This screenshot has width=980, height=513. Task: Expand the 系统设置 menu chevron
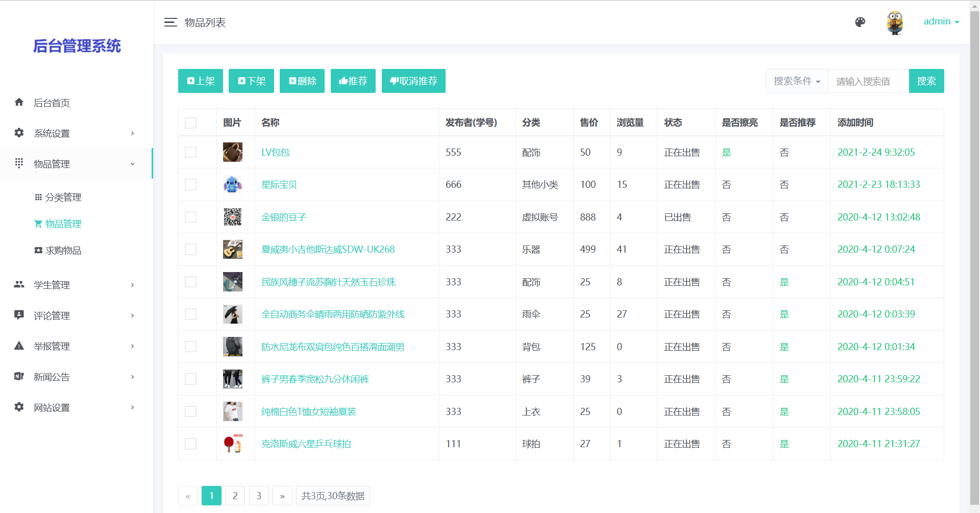(132, 133)
